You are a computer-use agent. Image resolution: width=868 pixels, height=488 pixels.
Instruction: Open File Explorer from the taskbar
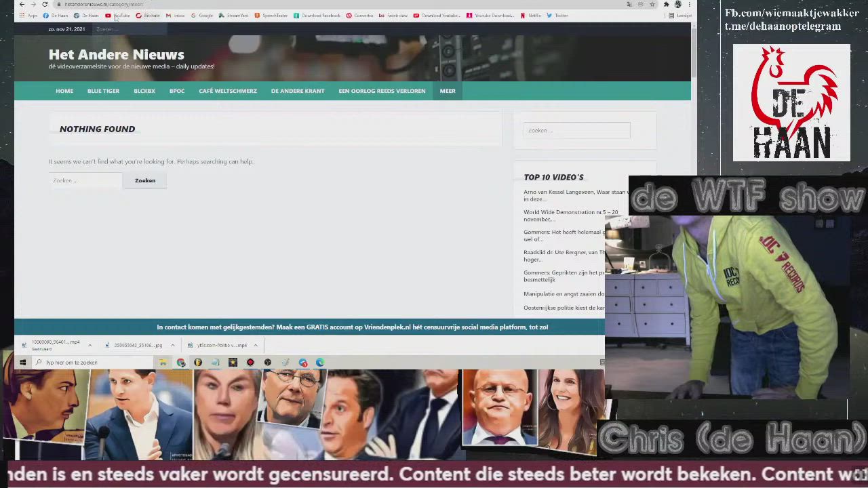point(163,363)
